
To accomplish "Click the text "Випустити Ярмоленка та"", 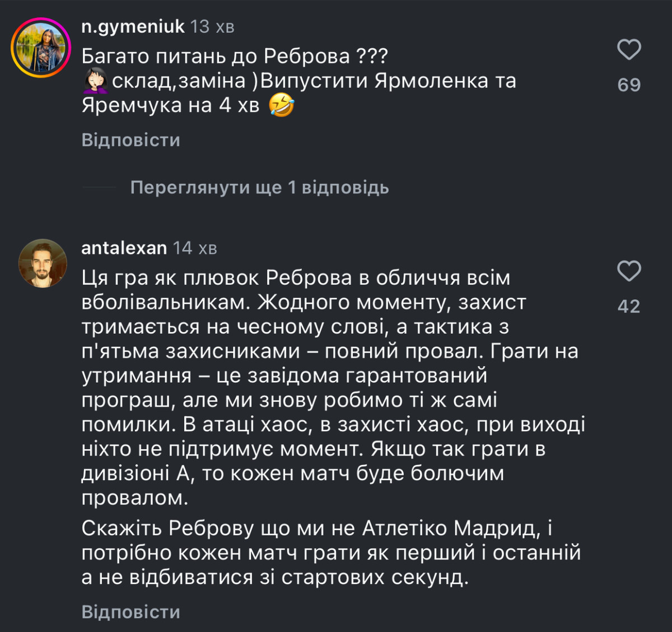I will (388, 81).
